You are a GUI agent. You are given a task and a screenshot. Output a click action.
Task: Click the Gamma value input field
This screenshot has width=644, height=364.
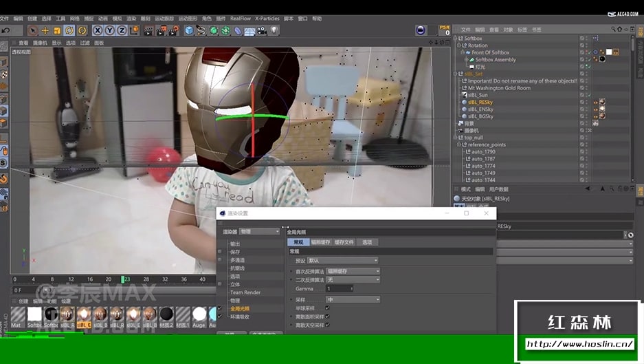tap(339, 288)
